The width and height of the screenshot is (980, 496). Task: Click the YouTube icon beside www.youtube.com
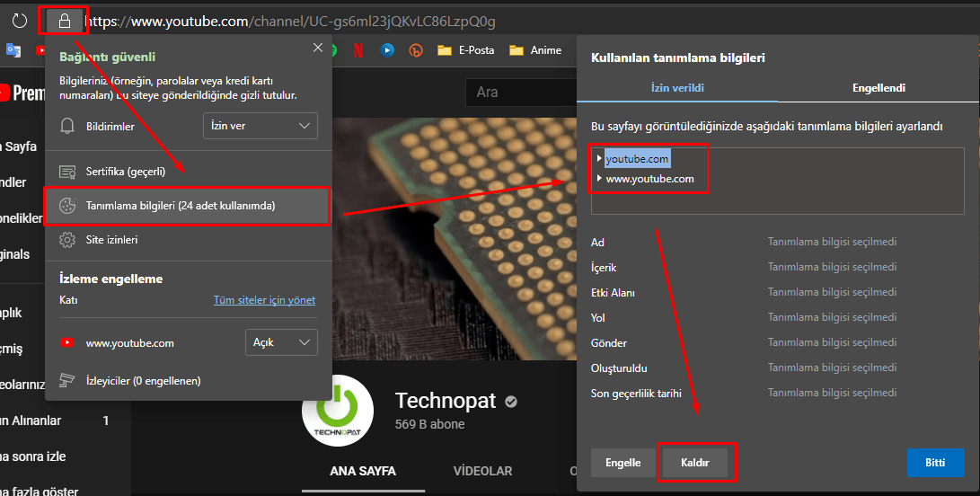66,342
